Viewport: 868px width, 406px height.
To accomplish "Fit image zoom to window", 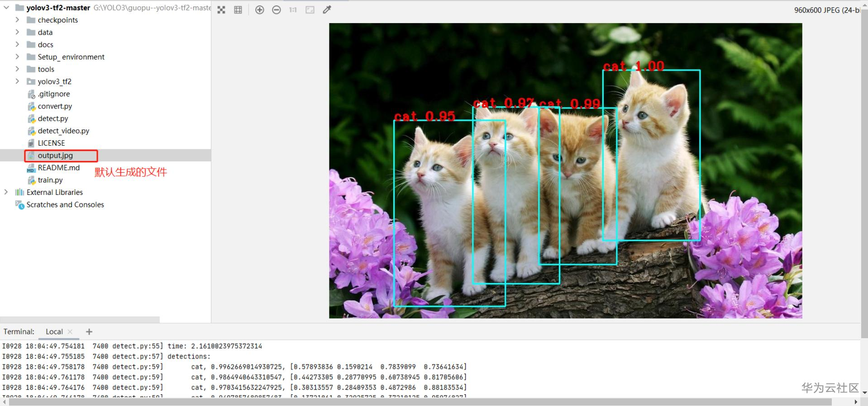I will tap(310, 10).
